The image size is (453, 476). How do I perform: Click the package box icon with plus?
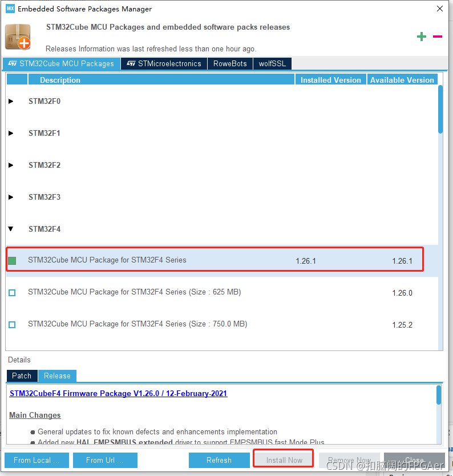tap(18, 37)
